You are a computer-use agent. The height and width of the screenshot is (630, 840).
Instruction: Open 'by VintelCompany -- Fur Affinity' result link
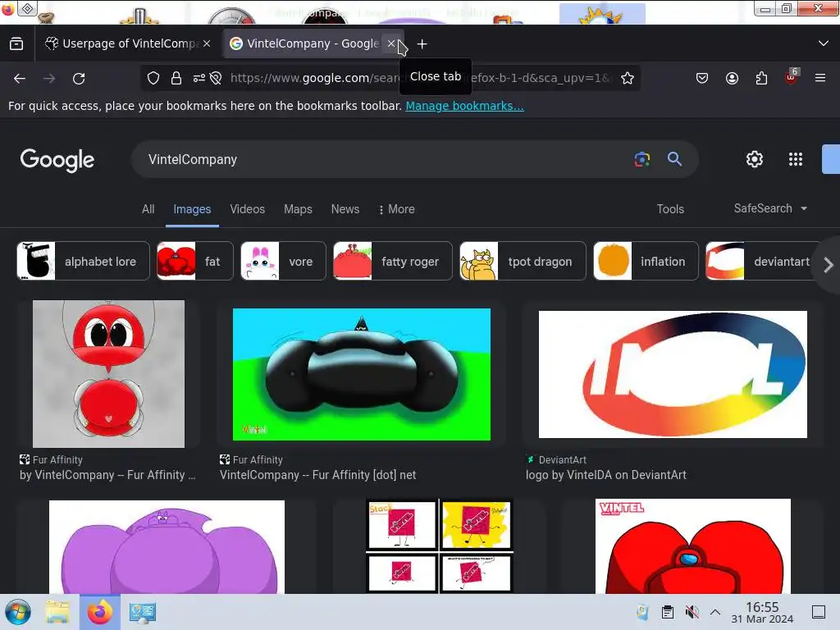pyautogui.click(x=107, y=475)
